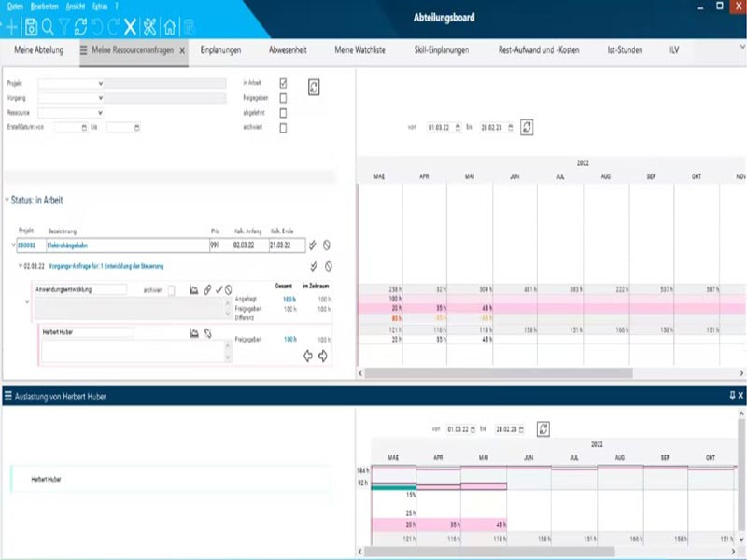The image size is (747, 560).
Task: Open Rest-Aufwand und -Kosten tab
Action: pos(539,50)
